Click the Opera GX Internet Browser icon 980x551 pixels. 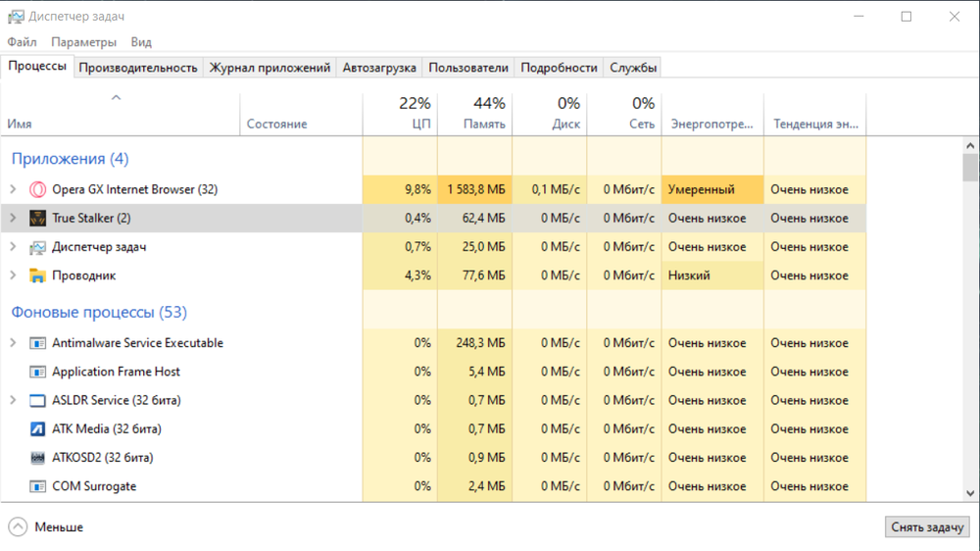pyautogui.click(x=37, y=189)
